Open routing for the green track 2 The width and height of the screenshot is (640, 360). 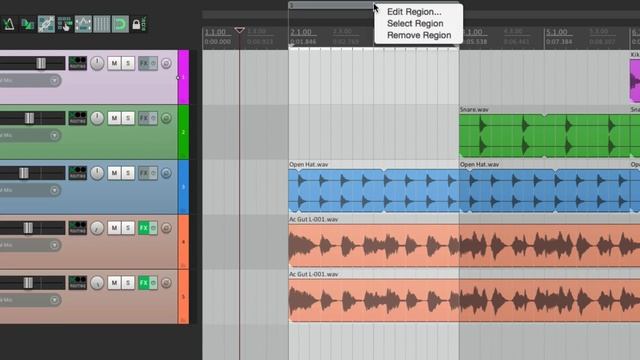tap(78, 118)
